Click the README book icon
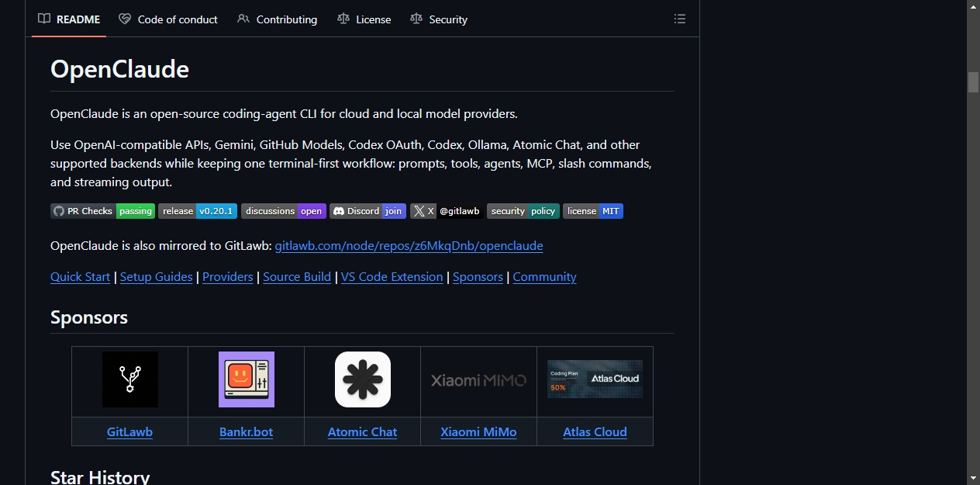The image size is (980, 485). 44,19
